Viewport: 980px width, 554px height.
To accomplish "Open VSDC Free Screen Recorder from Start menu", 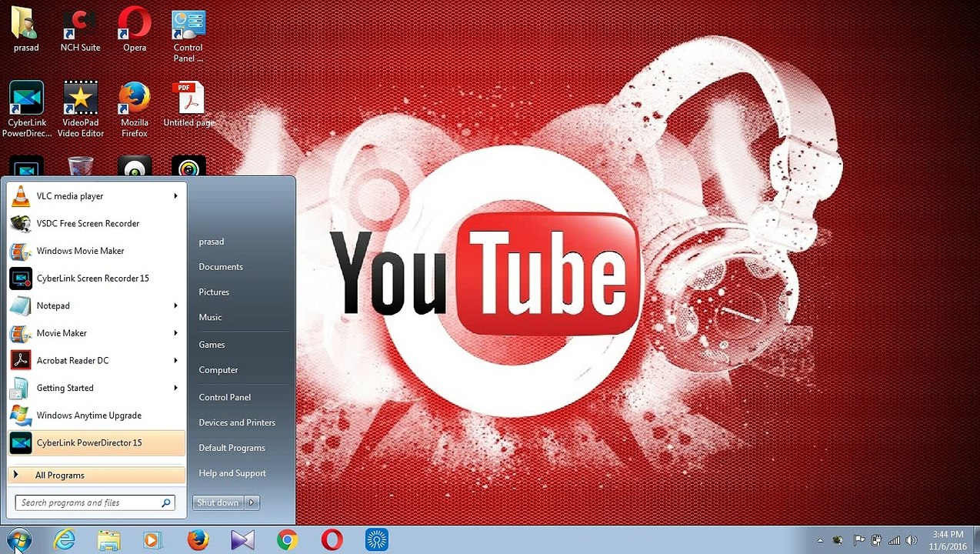I will pos(96,224).
